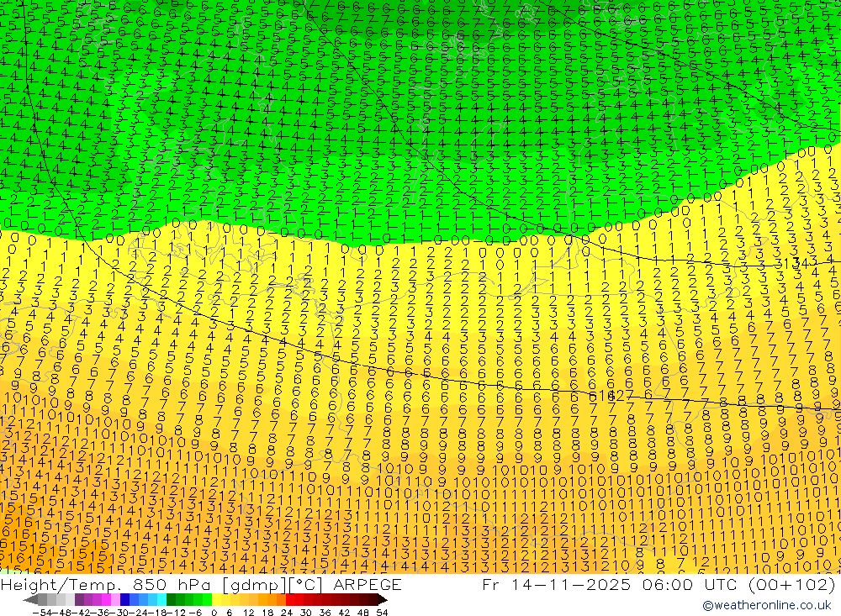The width and height of the screenshot is (841, 616).
Task: Pick the cyan legend swatch above -18
Action: tap(161, 600)
